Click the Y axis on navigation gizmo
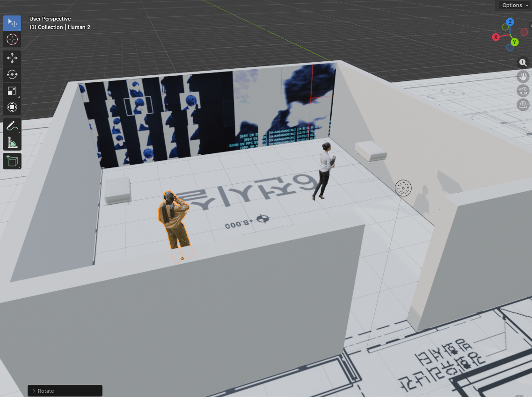Image resolution: width=532 pixels, height=397 pixels. click(515, 42)
